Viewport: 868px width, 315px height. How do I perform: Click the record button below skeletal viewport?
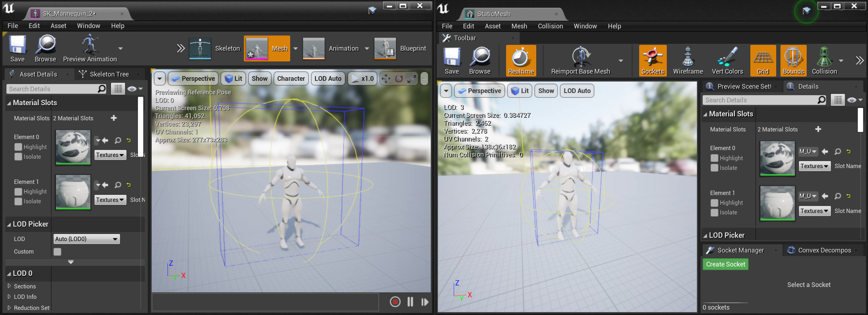tap(395, 302)
